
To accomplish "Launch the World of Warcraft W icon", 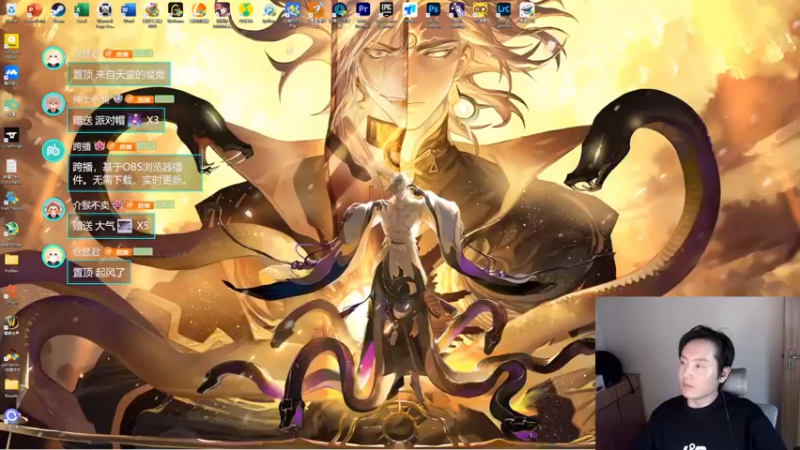I will (11, 324).
